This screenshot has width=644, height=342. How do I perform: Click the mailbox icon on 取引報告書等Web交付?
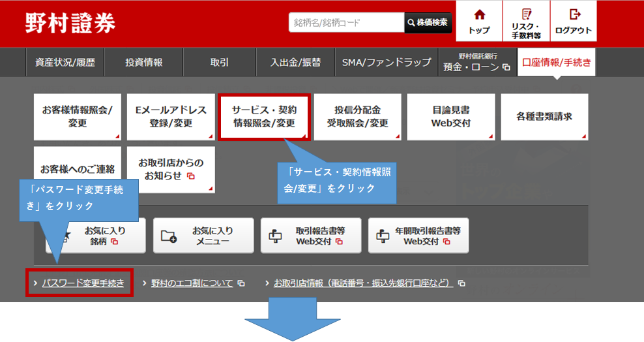point(275,236)
